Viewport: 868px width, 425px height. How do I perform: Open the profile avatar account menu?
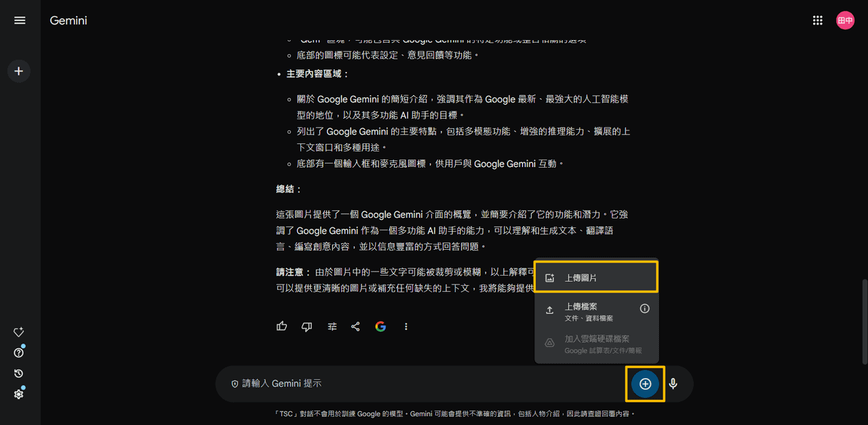tap(845, 20)
